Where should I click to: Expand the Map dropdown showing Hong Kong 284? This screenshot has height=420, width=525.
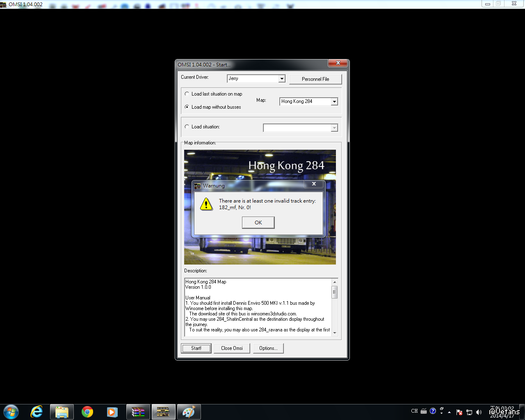click(x=334, y=102)
